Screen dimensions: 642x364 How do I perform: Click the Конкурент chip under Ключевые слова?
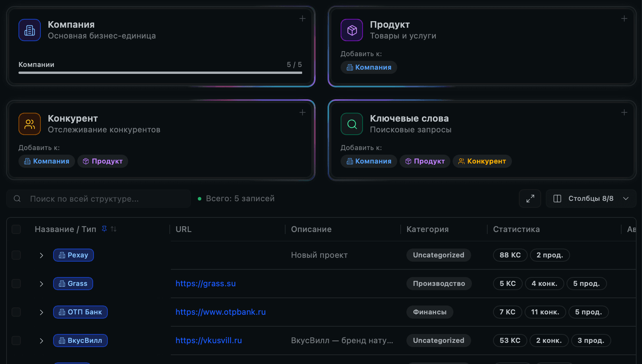click(482, 161)
